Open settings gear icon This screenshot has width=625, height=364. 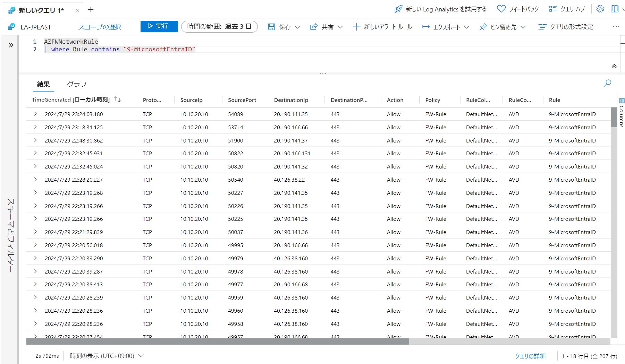[x=600, y=9]
